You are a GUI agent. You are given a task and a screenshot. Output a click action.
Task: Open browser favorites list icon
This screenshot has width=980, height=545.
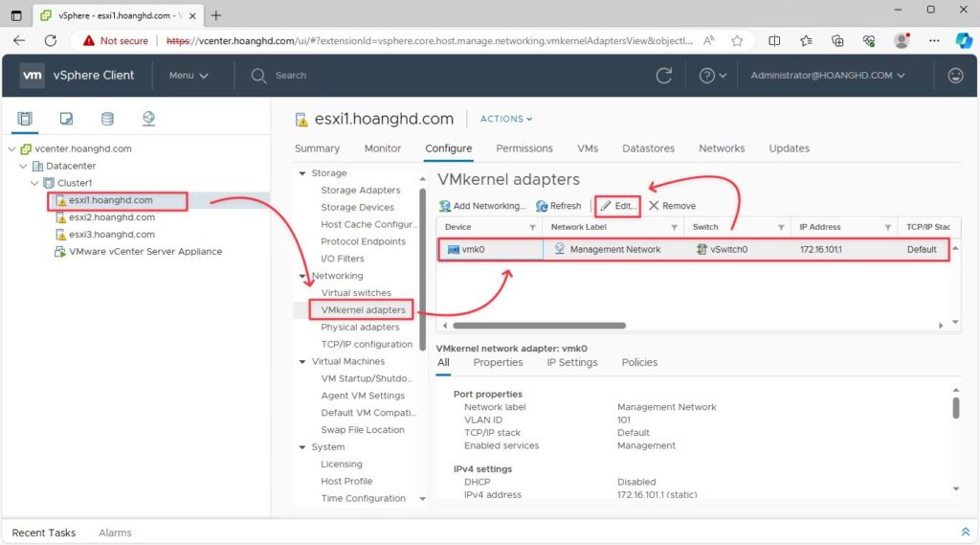point(806,40)
